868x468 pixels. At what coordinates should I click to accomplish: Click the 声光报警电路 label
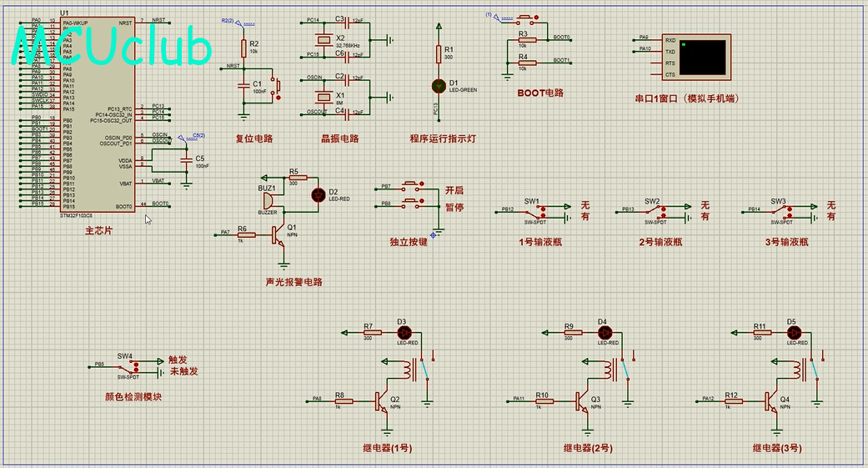click(x=294, y=282)
